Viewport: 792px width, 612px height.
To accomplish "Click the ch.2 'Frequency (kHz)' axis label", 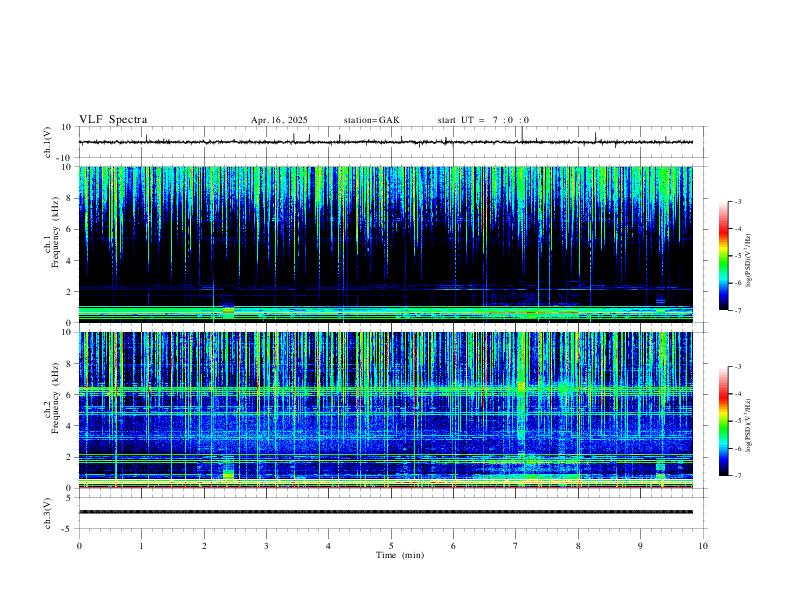I will 56,398.
